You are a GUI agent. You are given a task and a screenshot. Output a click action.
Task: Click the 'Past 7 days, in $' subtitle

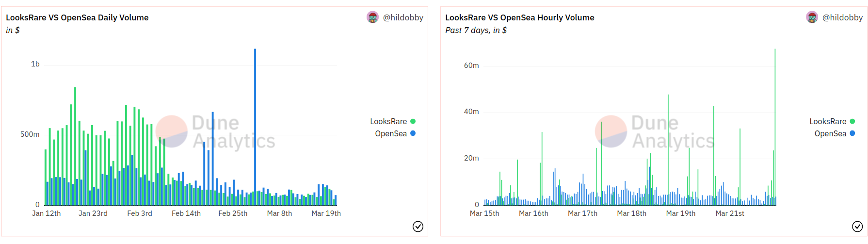476,30
